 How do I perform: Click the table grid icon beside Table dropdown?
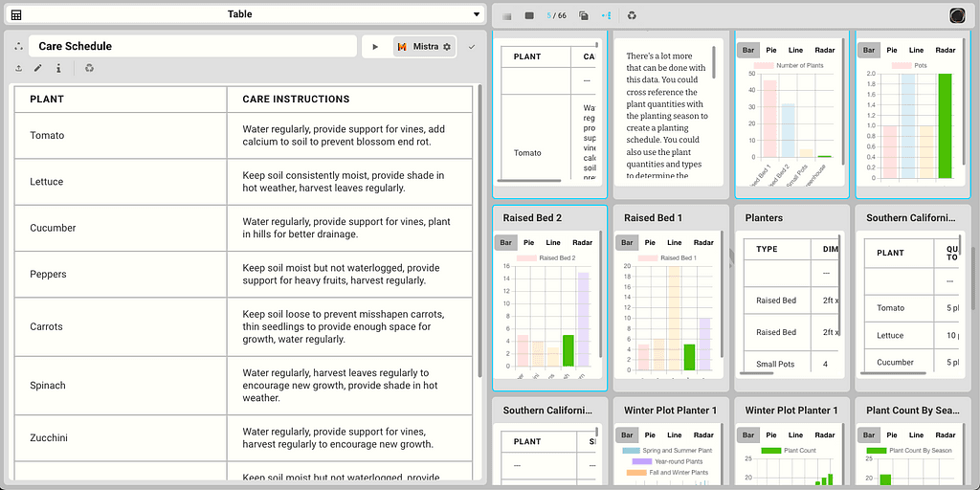click(x=16, y=14)
